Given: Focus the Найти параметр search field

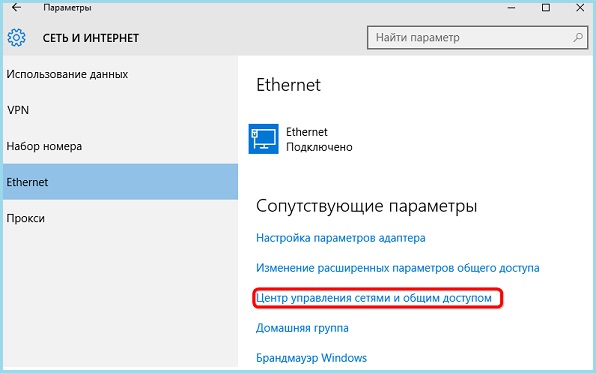Looking at the screenshot, I should click(478, 37).
